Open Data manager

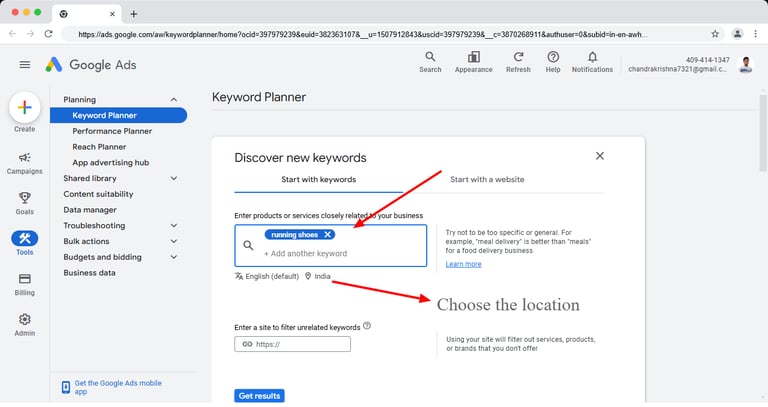coord(90,210)
